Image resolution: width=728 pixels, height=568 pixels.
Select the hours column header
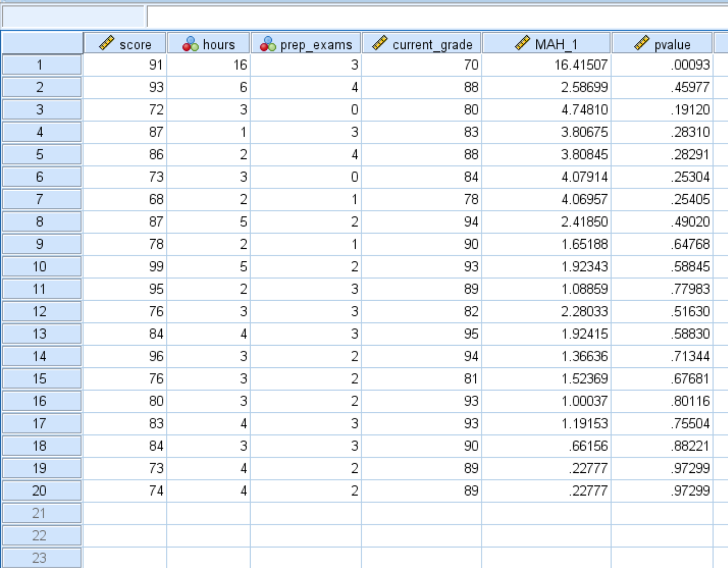point(208,43)
